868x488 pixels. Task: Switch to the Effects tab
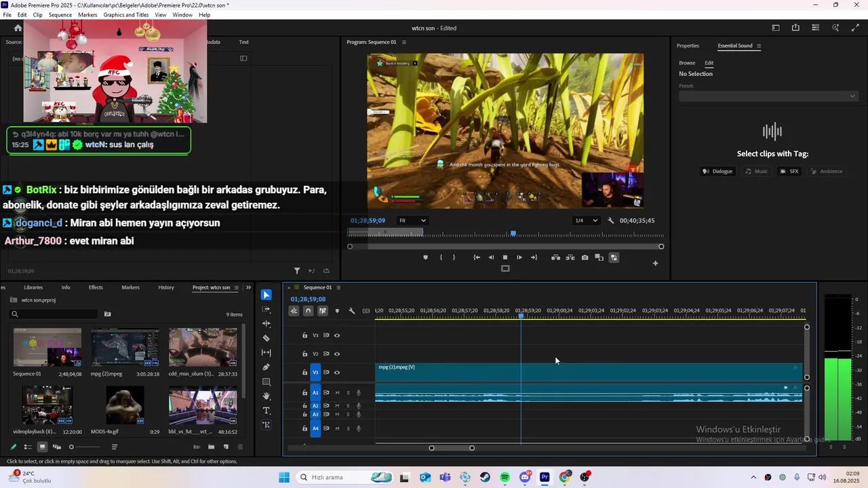pos(96,287)
